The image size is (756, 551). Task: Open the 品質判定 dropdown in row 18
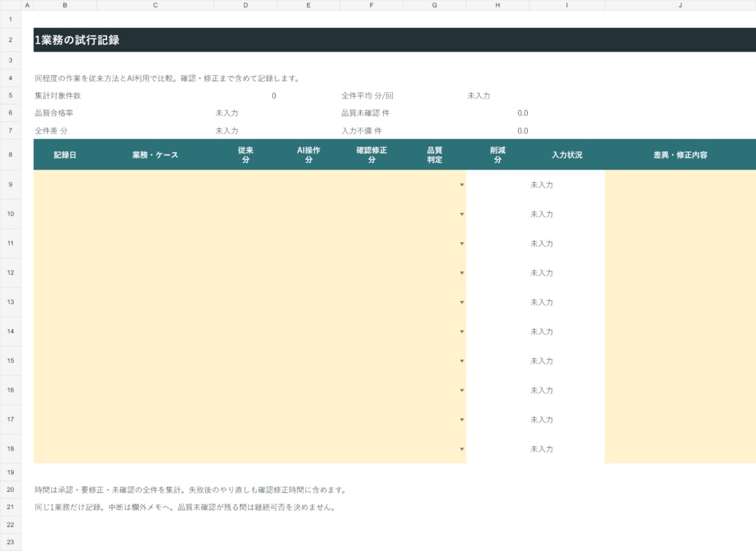461,449
